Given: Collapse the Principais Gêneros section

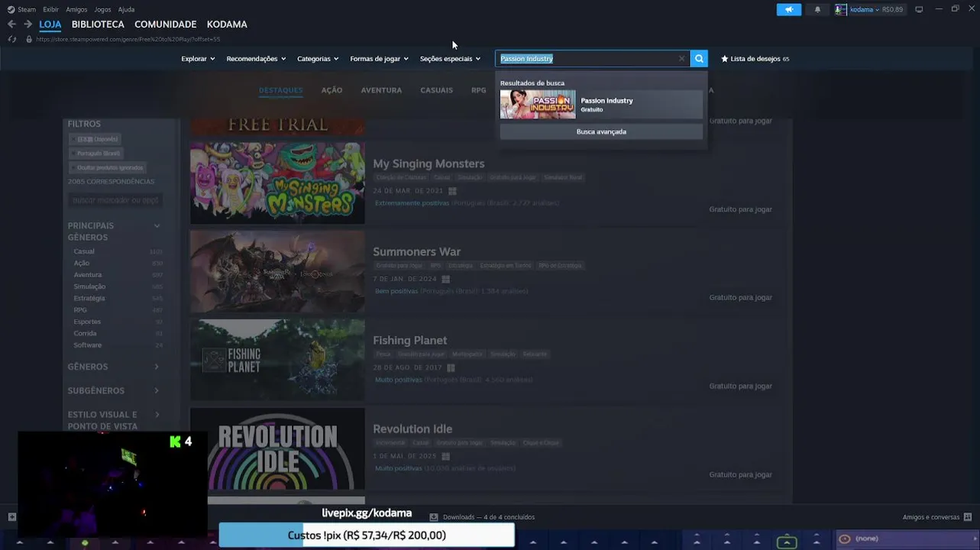Looking at the screenshot, I should tap(157, 225).
